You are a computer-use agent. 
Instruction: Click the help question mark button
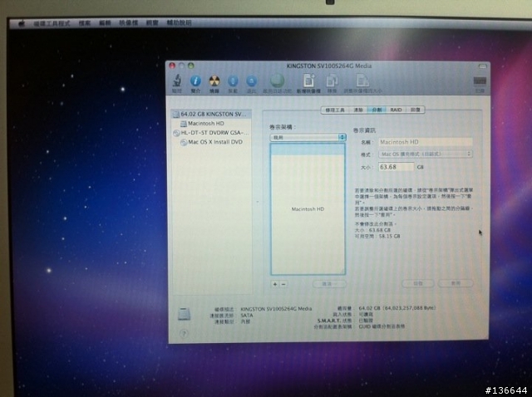184,334
